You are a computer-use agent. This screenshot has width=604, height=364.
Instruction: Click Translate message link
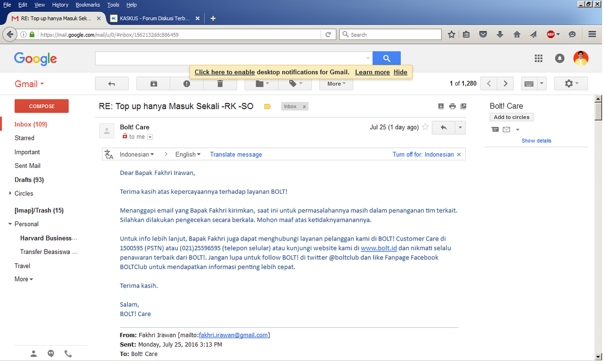pos(236,154)
